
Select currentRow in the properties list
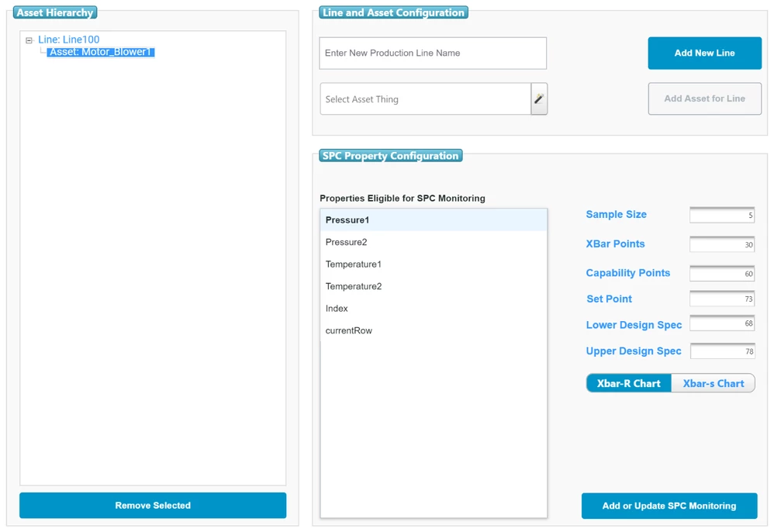(x=434, y=330)
